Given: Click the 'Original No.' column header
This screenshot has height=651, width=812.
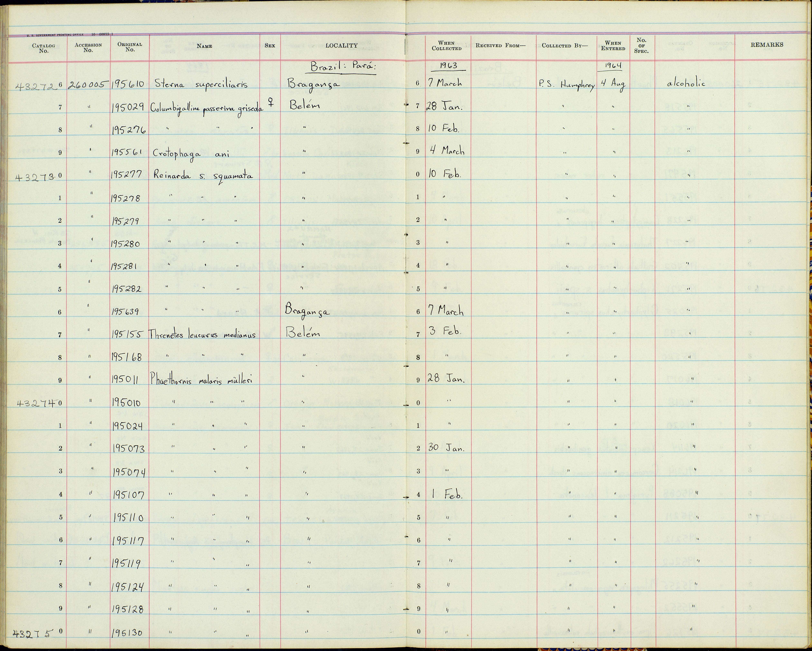Looking at the screenshot, I should (130, 47).
